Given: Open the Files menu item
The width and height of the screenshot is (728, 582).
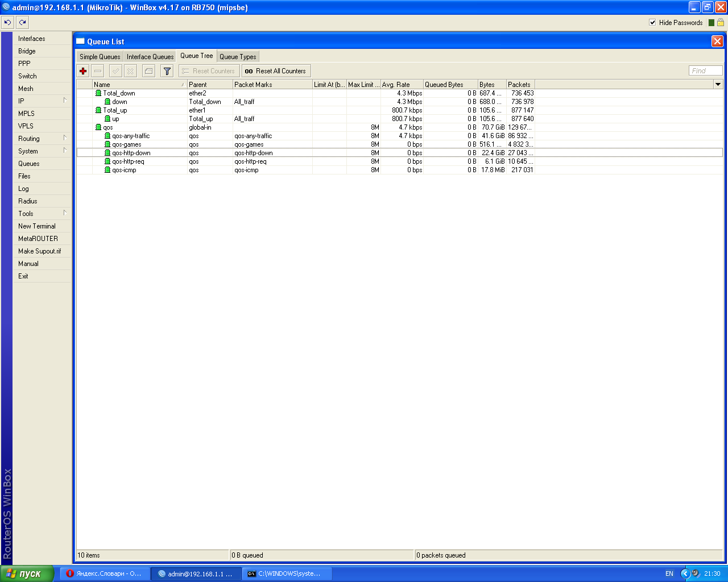Looking at the screenshot, I should 43,176.
